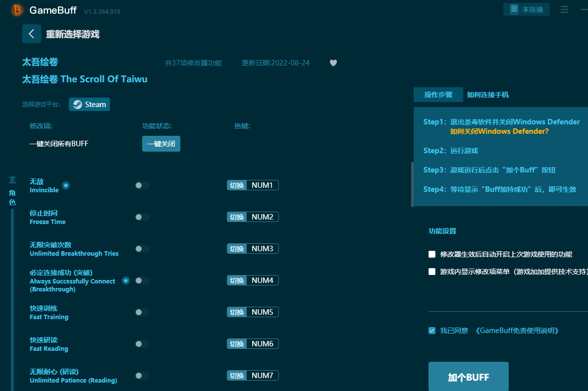Check show in-game modifier menu option
588x391 pixels.
pyautogui.click(x=432, y=272)
